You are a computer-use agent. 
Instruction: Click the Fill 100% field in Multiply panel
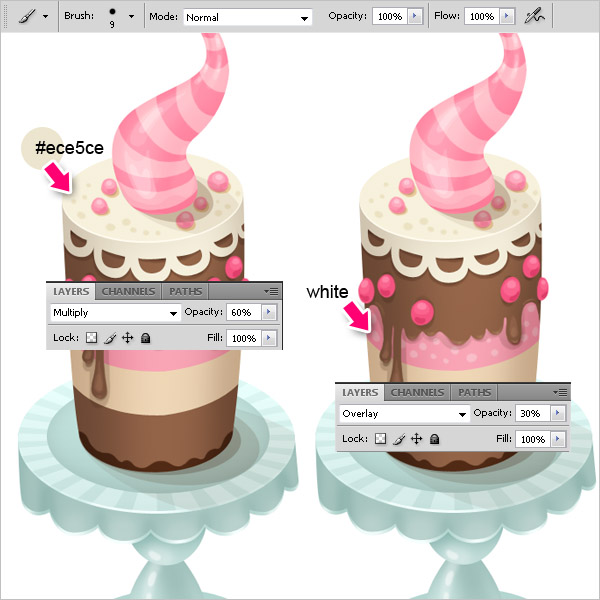tap(243, 338)
